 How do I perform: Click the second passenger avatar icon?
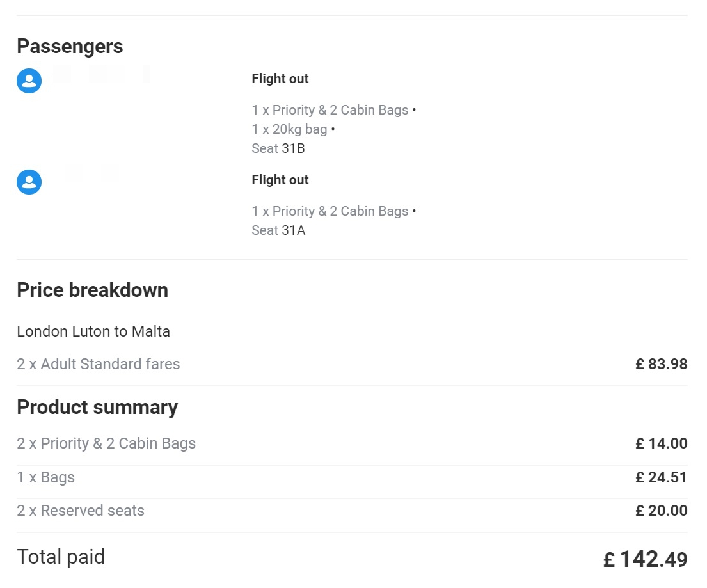[x=29, y=182]
